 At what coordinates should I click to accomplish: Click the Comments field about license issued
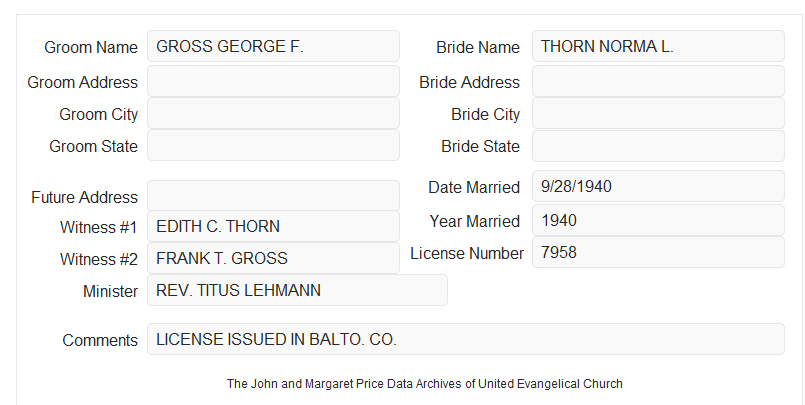point(466,339)
